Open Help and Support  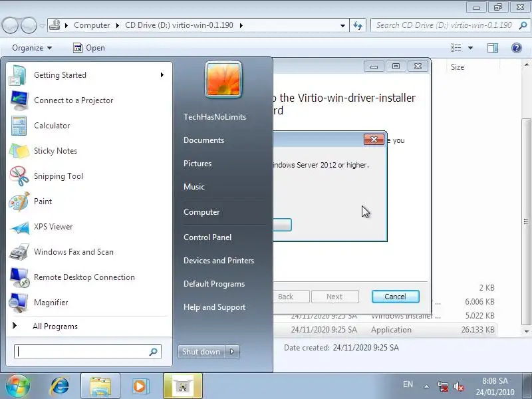click(x=214, y=307)
